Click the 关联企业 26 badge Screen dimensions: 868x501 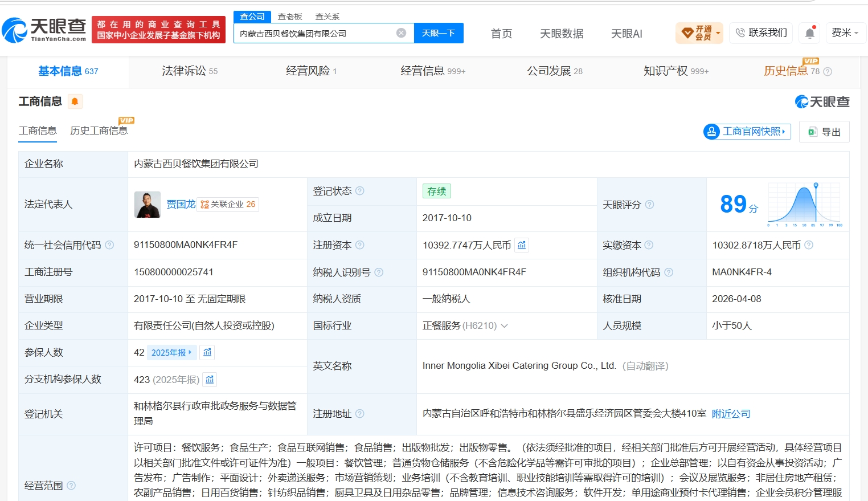228,204
